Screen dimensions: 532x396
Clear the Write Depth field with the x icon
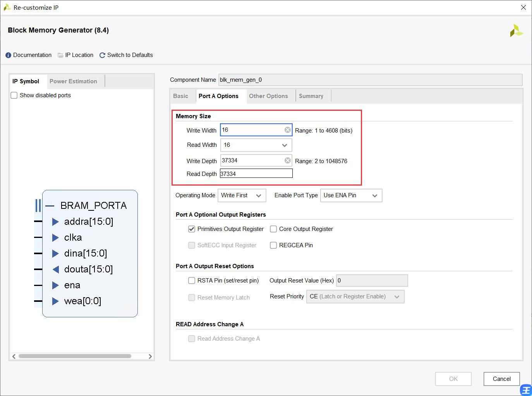pyautogui.click(x=288, y=160)
